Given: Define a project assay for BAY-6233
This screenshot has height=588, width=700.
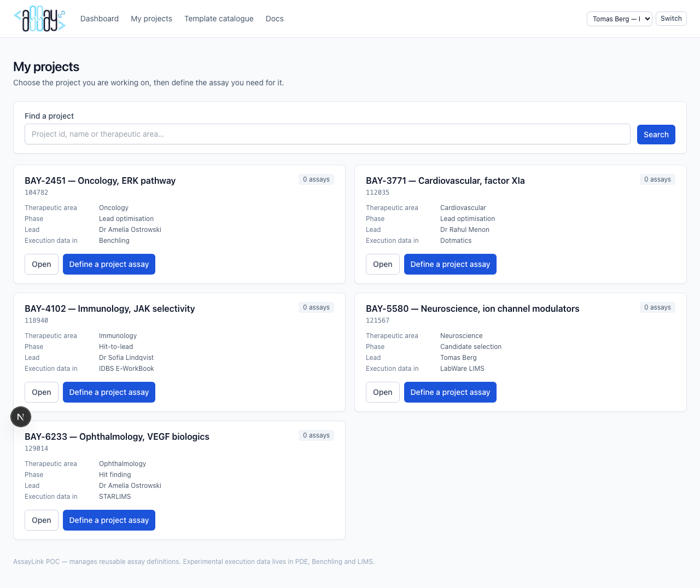Looking at the screenshot, I should (109, 520).
